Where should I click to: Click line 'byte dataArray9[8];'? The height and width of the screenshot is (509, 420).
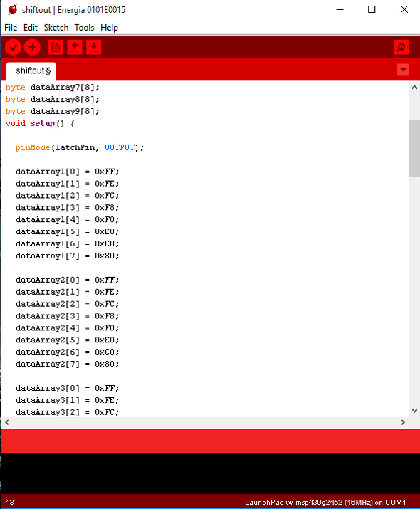pyautogui.click(x=52, y=111)
